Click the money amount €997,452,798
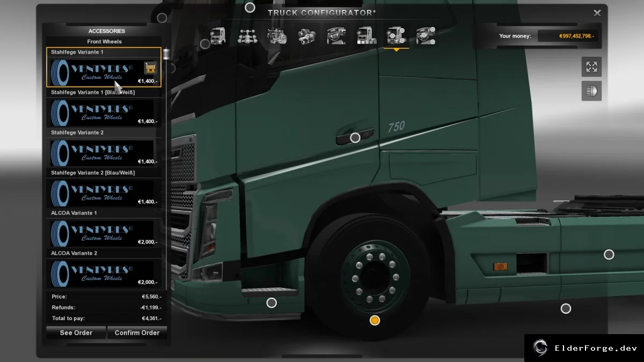This screenshot has width=644, height=362. 576,36
